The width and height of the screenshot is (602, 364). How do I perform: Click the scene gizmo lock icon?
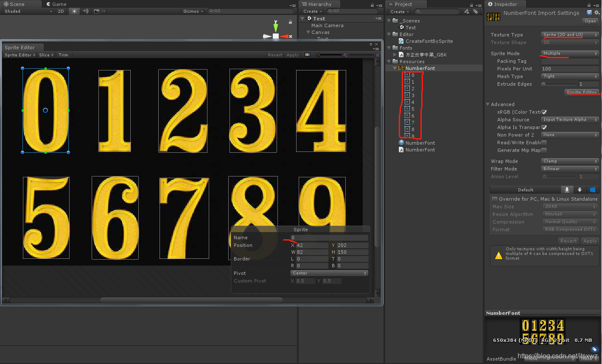click(290, 22)
